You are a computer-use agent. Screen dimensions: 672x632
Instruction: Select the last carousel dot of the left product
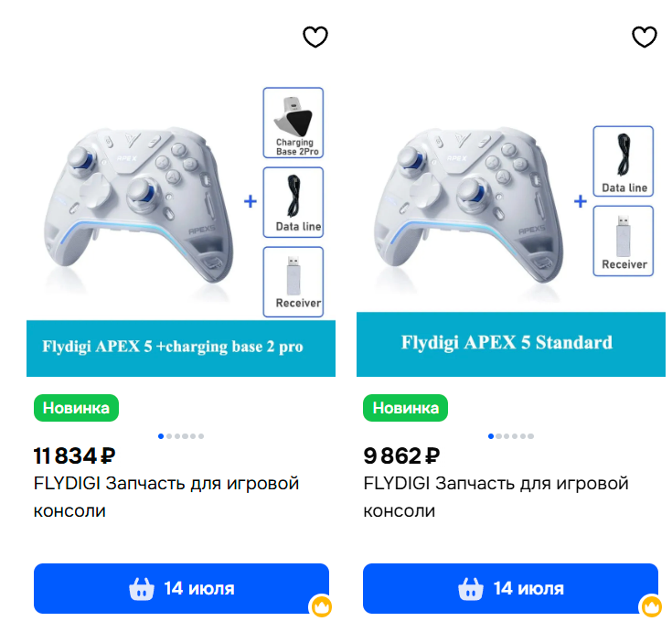(x=201, y=436)
